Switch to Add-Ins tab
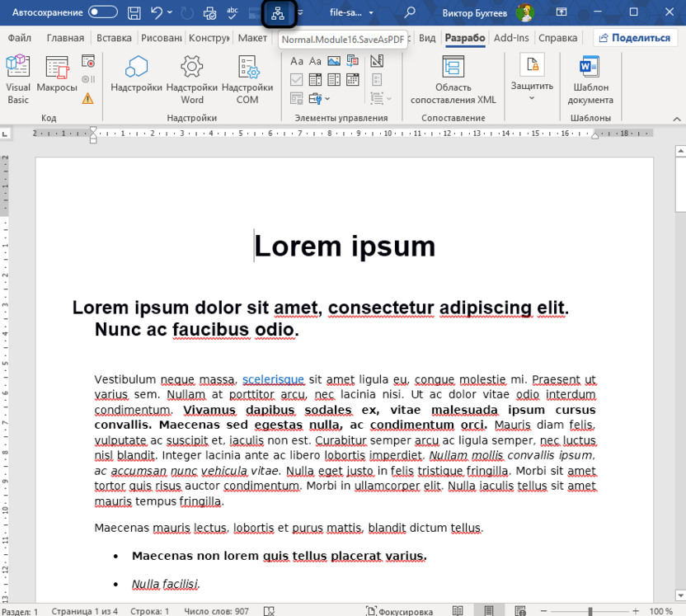686x616 pixels. tap(511, 38)
